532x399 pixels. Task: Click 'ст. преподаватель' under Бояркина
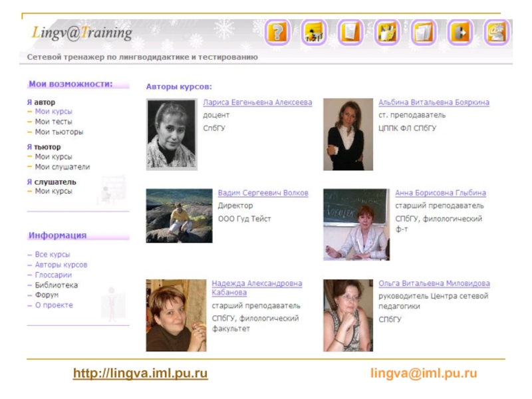click(x=412, y=115)
